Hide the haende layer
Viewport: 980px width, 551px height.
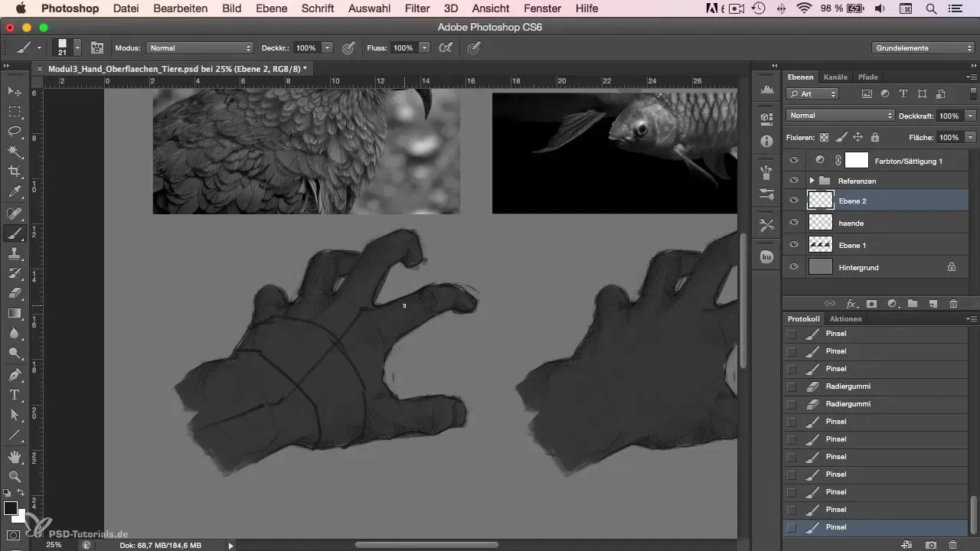click(794, 223)
